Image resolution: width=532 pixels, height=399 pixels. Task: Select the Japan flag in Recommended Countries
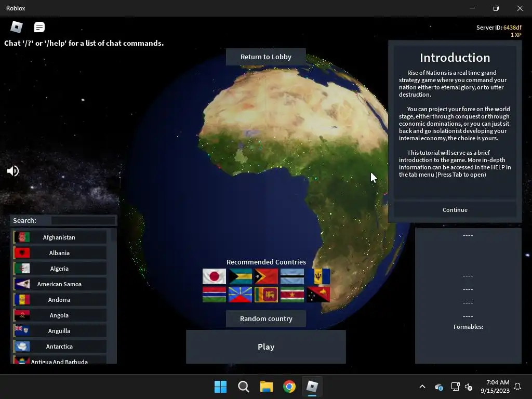click(214, 276)
